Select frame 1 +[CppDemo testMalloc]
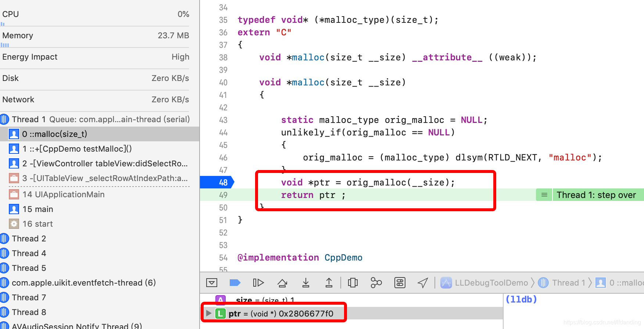 (x=100, y=149)
